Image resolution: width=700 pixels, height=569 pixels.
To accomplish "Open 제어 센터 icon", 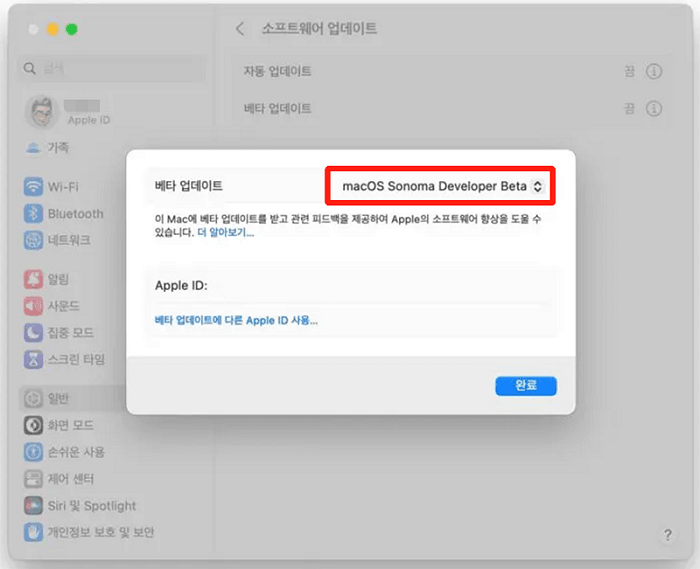I will (33, 479).
